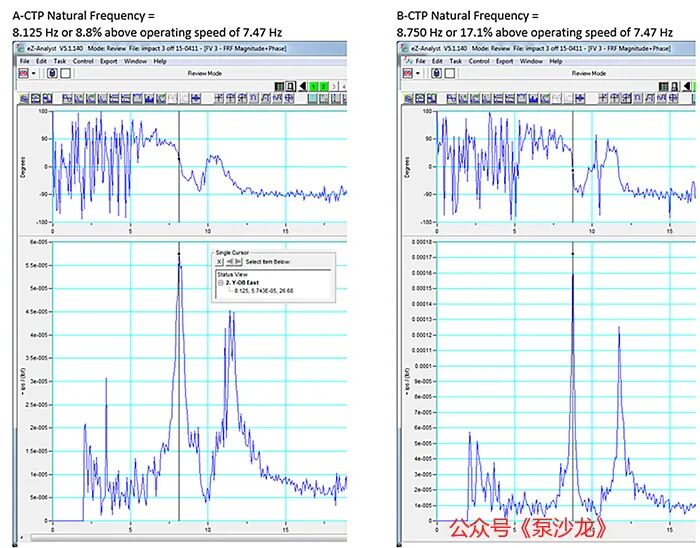Click red mode icon in left window toolbar
This screenshot has width=700, height=548.
click(x=23, y=73)
